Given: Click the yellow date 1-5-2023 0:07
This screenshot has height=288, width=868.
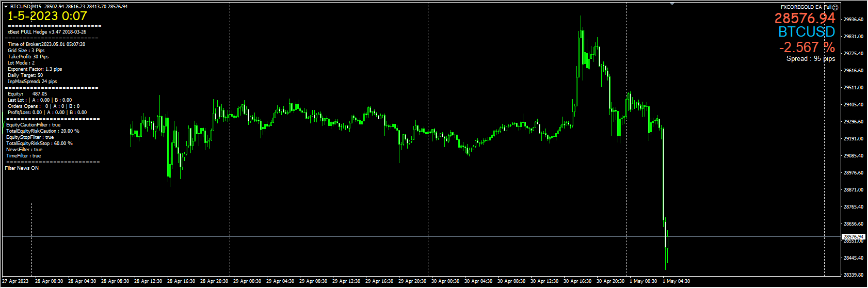Looking at the screenshot, I should (x=47, y=16).
